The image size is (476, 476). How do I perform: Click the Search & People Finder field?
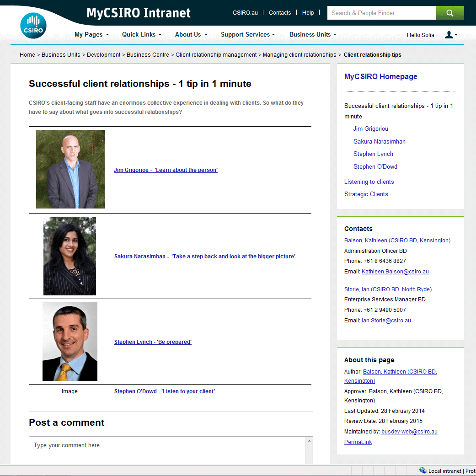[382, 13]
